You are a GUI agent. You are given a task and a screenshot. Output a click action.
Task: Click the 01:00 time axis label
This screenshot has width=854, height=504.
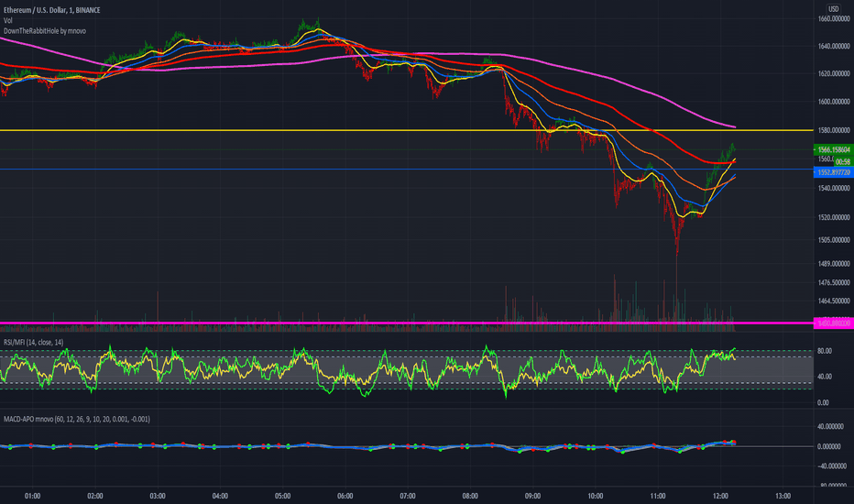click(x=33, y=496)
